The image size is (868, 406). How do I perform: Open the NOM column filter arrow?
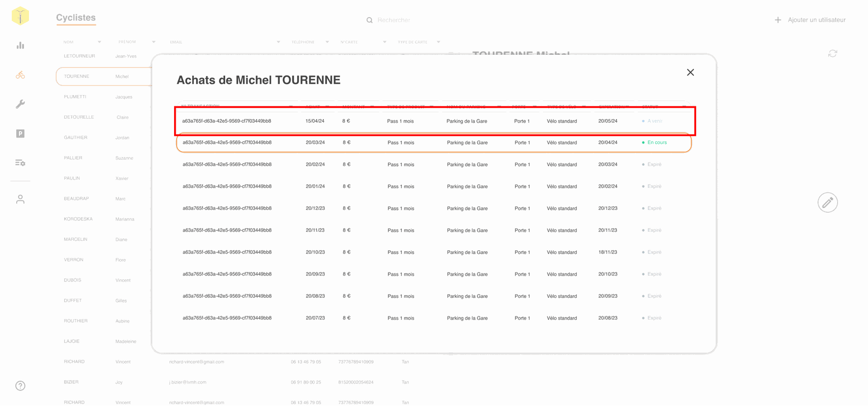pos(99,42)
